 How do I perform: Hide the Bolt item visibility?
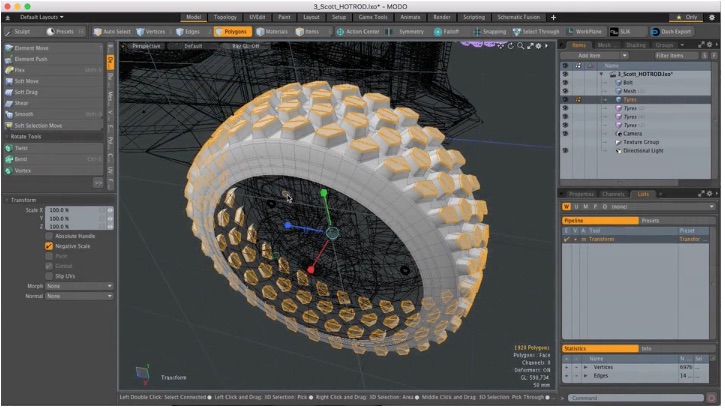tap(565, 83)
